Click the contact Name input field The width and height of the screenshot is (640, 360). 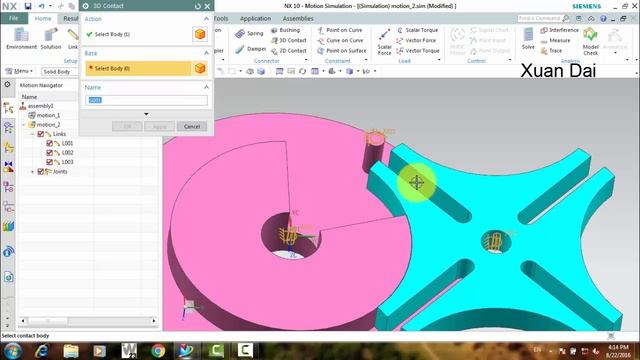point(146,100)
